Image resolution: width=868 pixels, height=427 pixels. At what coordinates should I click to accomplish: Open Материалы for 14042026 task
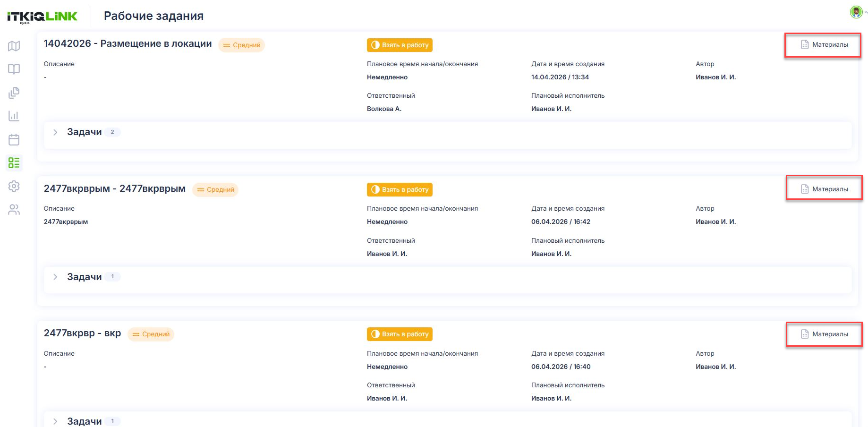tap(824, 44)
